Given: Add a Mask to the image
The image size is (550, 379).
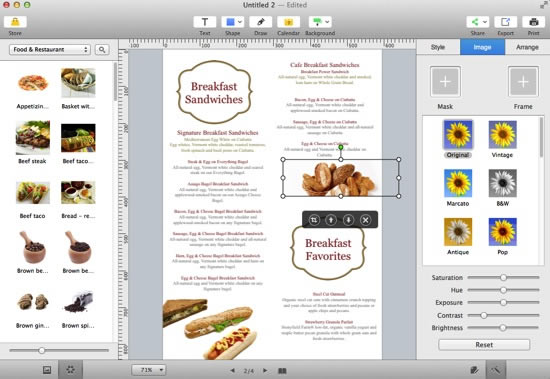Looking at the screenshot, I should click(x=445, y=81).
